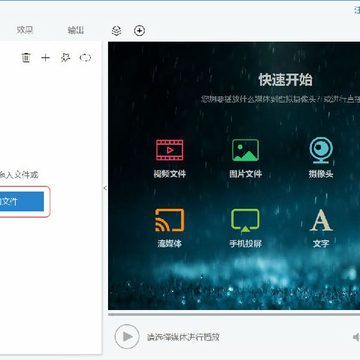This screenshot has width=360, height=360.
Task: Click the circled plus add icon
Action: (139, 31)
